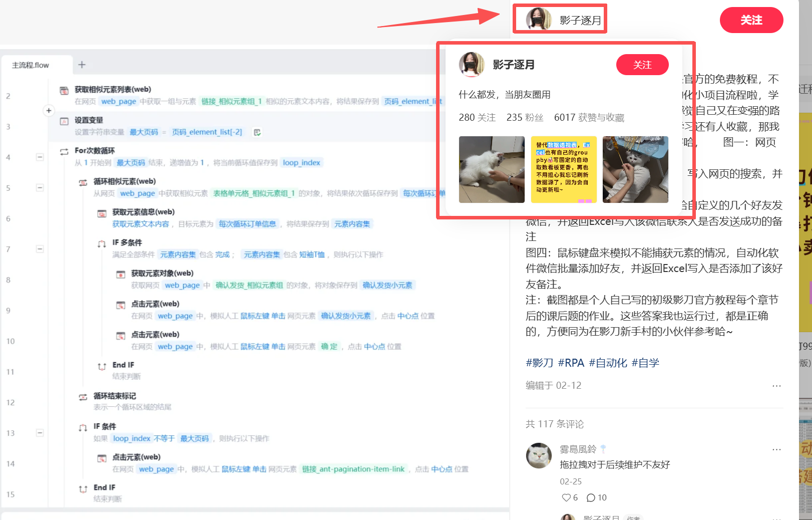Image resolution: width=812 pixels, height=520 pixels.
Task: Open replies to 雾島風鈴 comment (10)
Action: pyautogui.click(x=596, y=497)
